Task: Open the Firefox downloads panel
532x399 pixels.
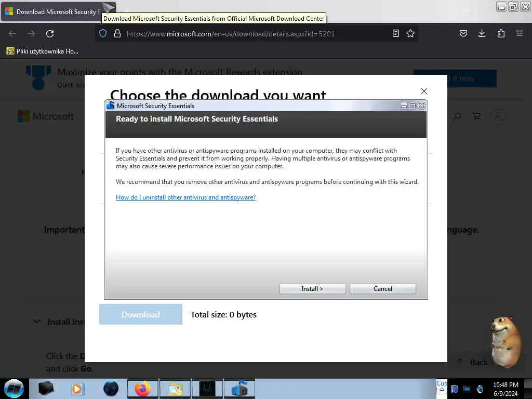Action: (x=482, y=33)
